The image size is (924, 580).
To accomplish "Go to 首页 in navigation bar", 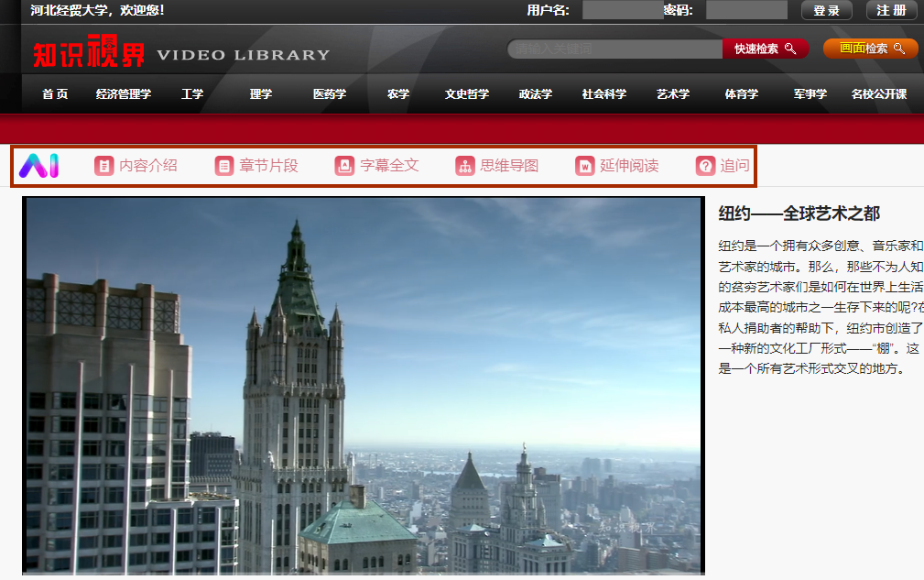I will (55, 93).
